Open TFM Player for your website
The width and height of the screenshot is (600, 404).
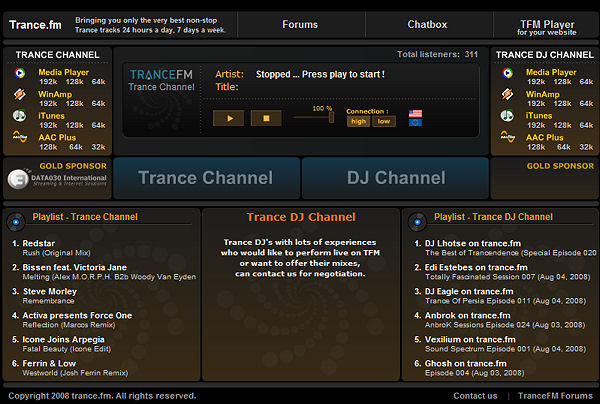click(546, 27)
